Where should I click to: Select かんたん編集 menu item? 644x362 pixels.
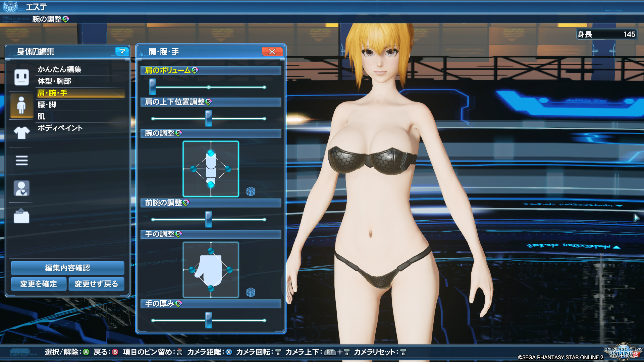pyautogui.click(x=60, y=69)
